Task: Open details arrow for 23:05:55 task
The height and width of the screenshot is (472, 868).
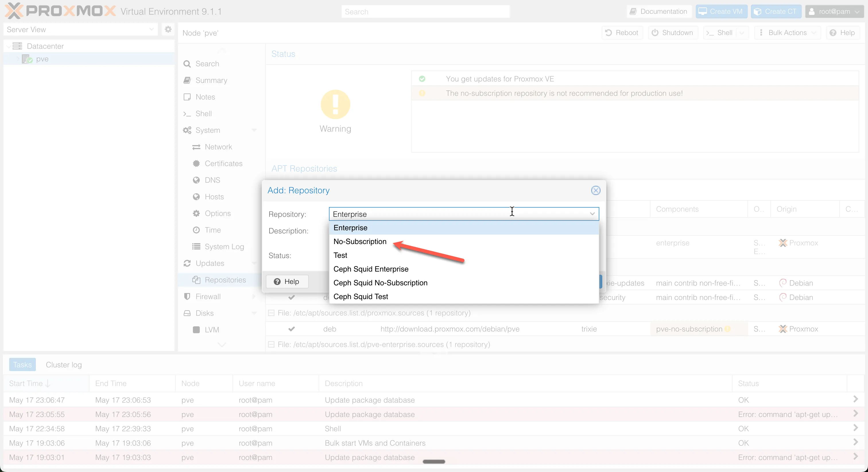Action: click(x=856, y=414)
